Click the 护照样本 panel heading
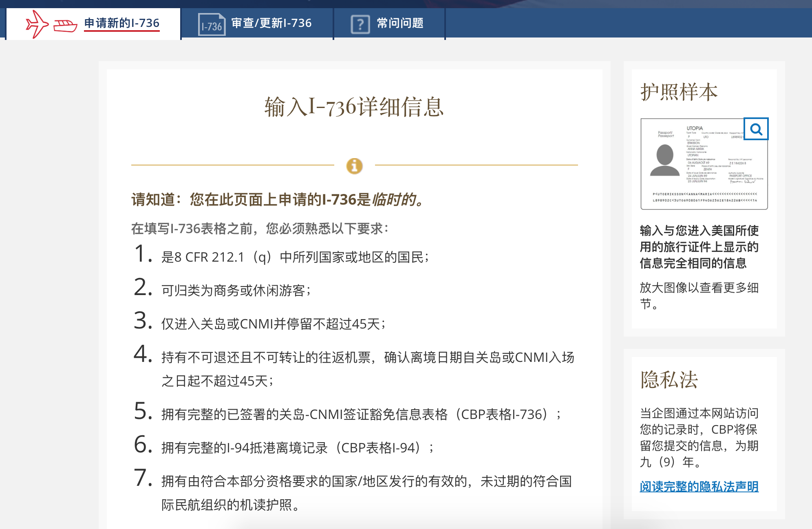This screenshot has height=529, width=812. pyautogui.click(x=679, y=92)
